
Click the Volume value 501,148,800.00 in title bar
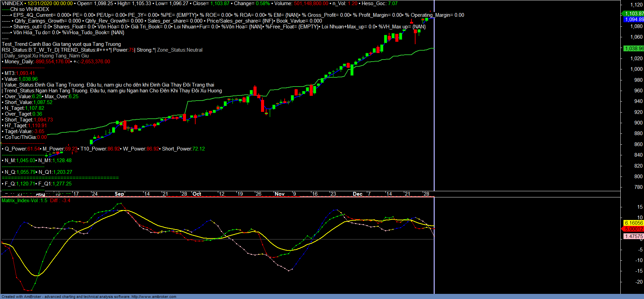point(311,3)
